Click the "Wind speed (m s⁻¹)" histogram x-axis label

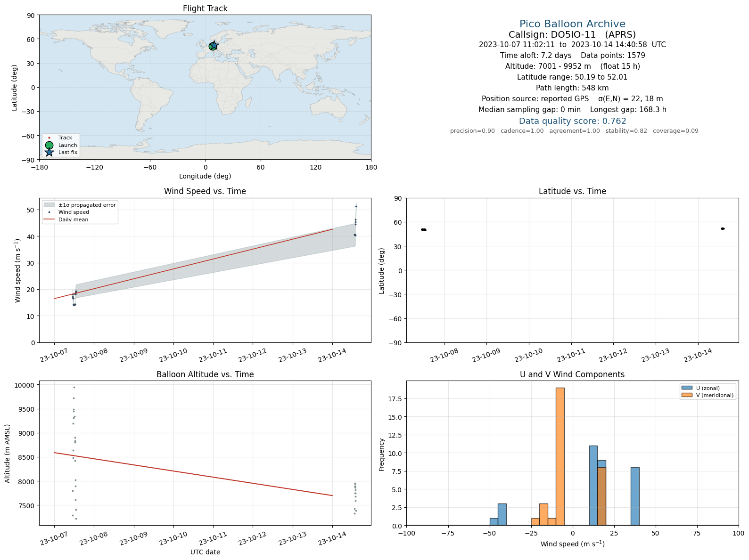point(572,544)
